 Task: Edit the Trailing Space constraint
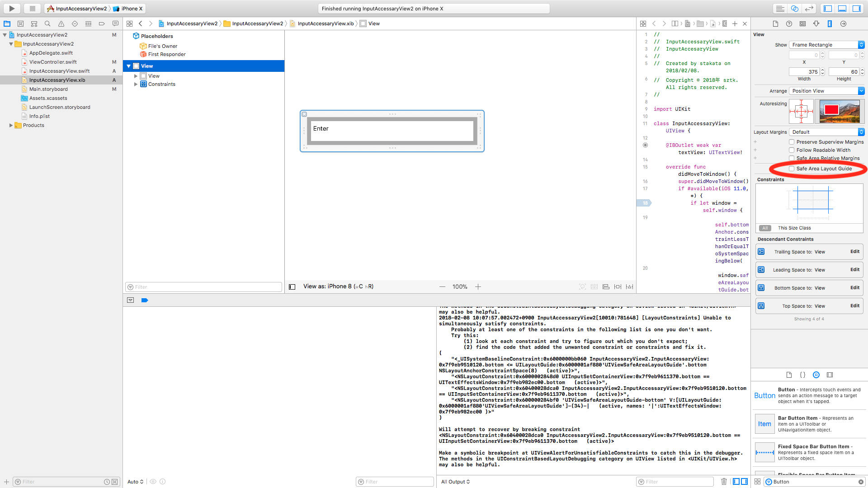[x=854, y=252]
